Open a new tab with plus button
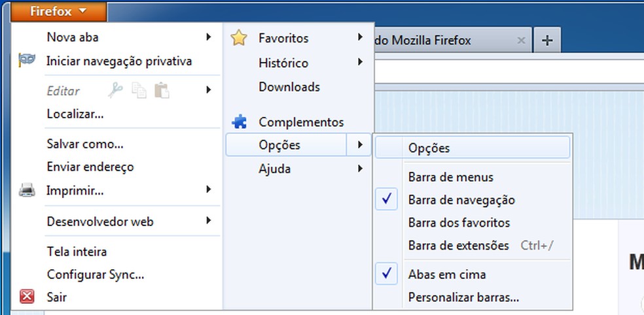Screen dimensions: 644x315 (546, 41)
